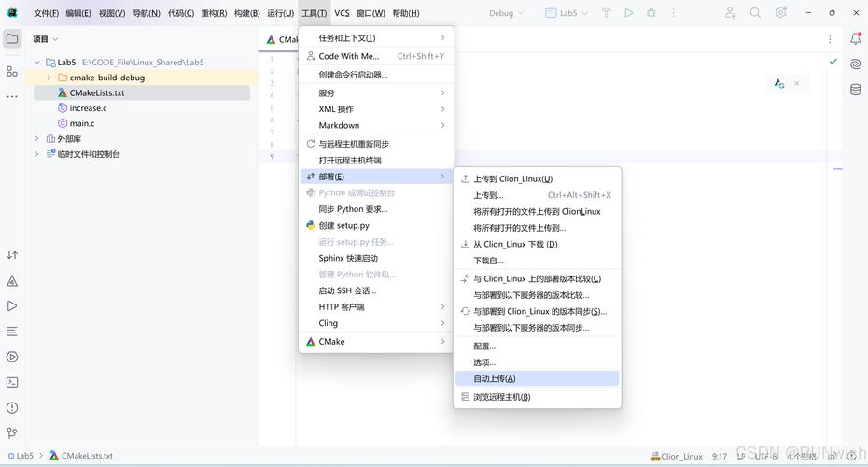Open the HTTP 客户端 submenu
868x467 pixels.
pyautogui.click(x=376, y=307)
